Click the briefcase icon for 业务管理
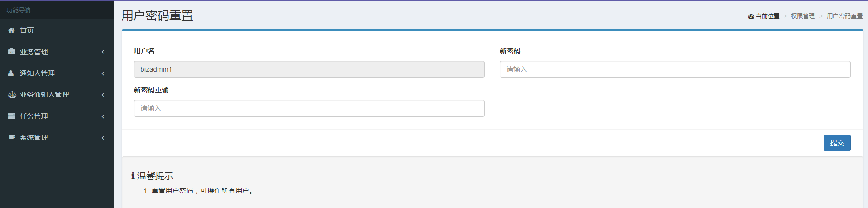 [11, 52]
